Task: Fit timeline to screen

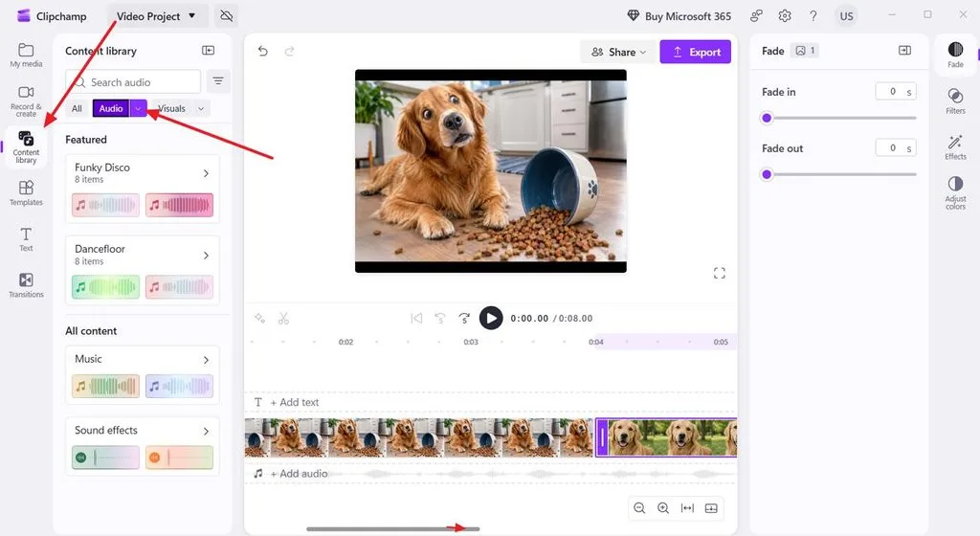Action: pyautogui.click(x=687, y=508)
